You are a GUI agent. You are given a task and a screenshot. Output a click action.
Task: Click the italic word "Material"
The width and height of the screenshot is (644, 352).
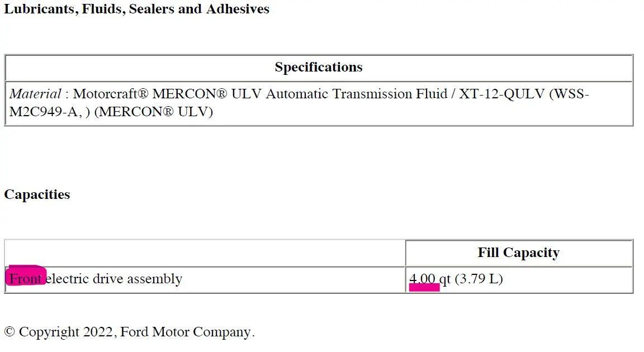pos(35,94)
